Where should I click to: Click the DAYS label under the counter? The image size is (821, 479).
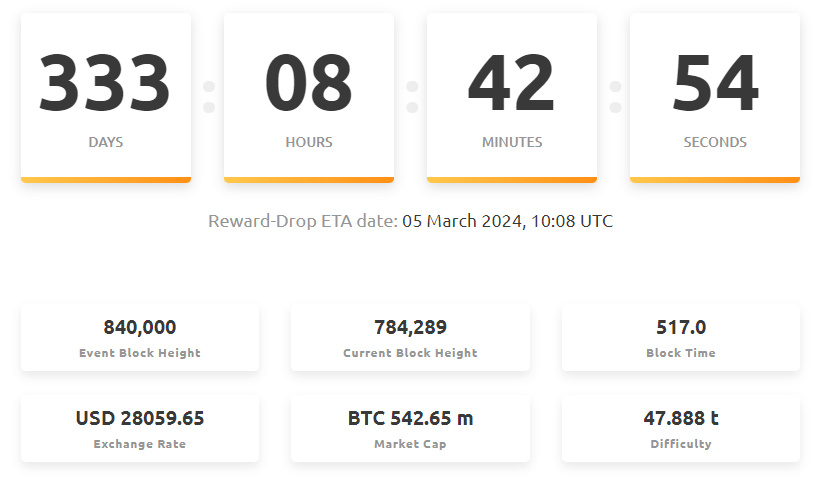[x=105, y=142]
